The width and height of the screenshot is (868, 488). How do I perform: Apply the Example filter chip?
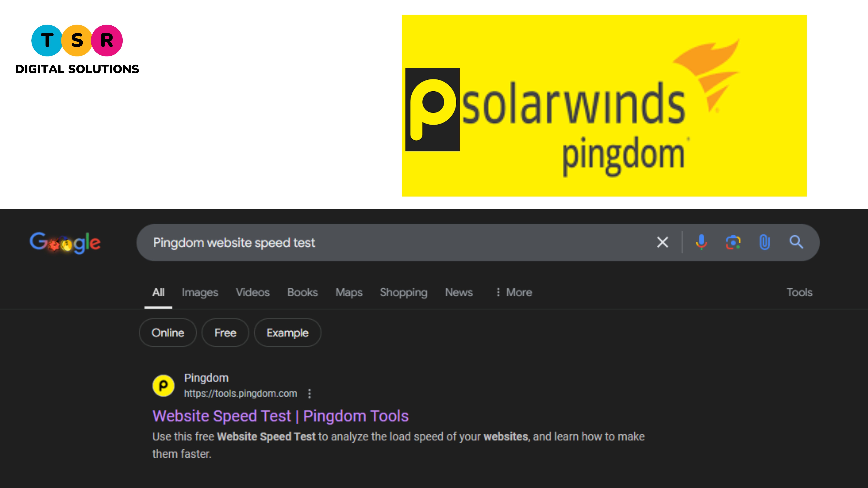click(287, 333)
